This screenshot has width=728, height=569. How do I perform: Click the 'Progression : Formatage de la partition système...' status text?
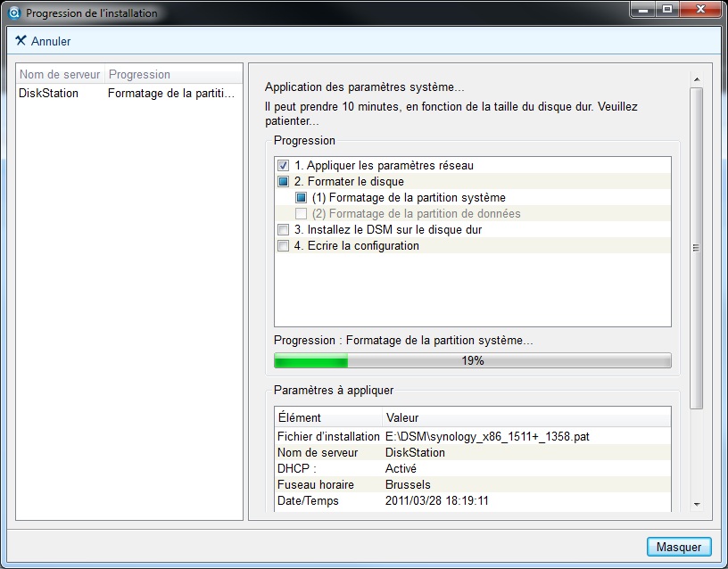pyautogui.click(x=403, y=340)
